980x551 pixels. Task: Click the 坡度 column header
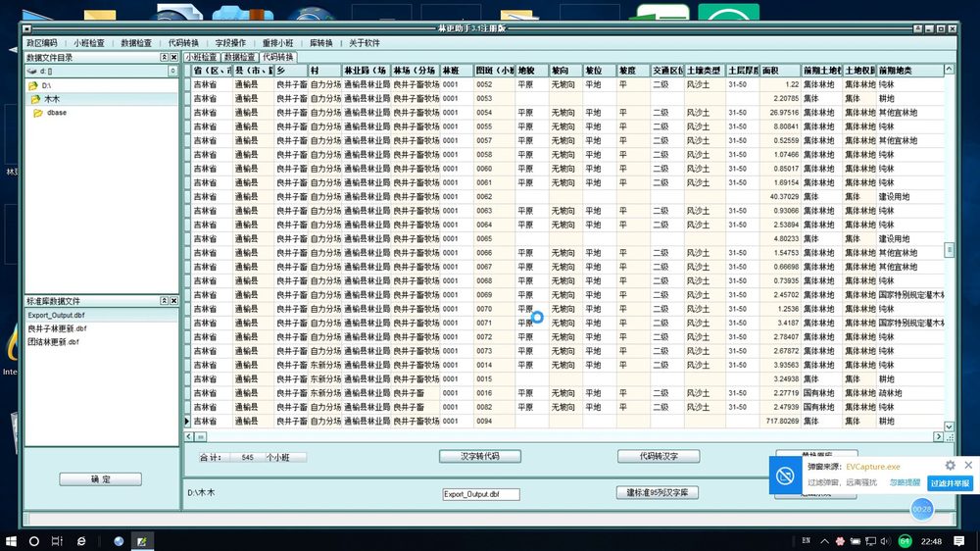[633, 70]
